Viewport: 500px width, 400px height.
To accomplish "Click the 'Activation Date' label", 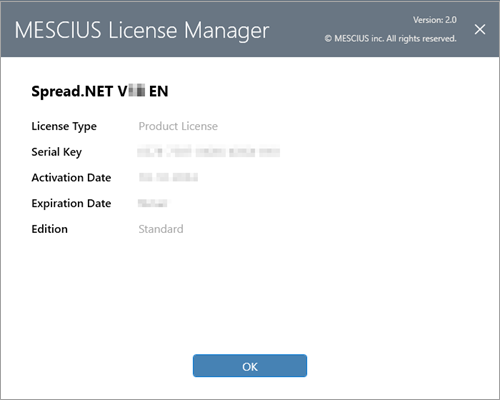I will click(71, 177).
